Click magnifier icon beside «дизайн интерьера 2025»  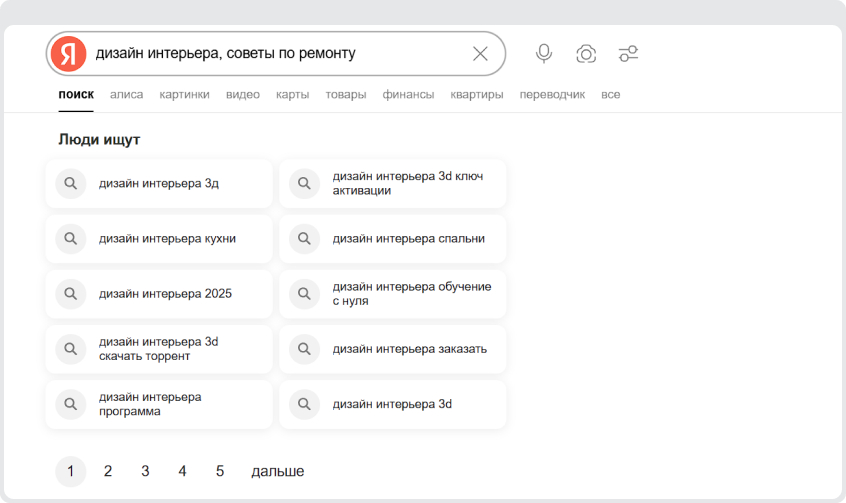tap(71, 294)
